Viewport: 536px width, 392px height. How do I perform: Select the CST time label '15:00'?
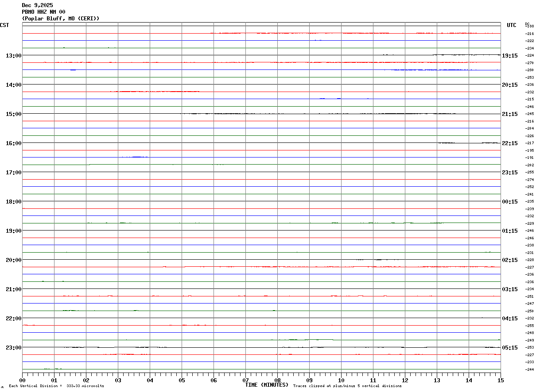coord(14,114)
